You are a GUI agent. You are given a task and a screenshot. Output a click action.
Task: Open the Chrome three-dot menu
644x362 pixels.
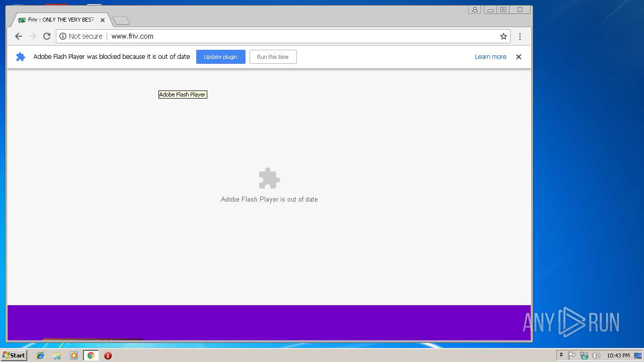[x=520, y=36]
